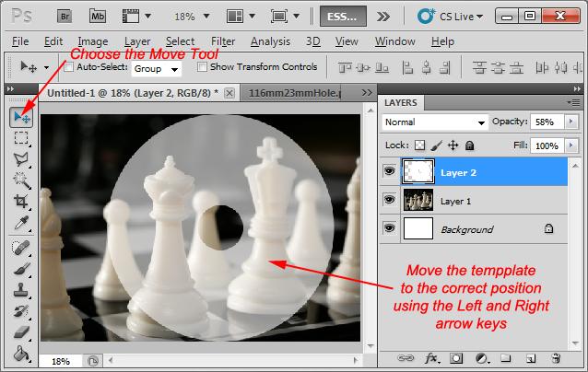Hide Layer 1 visibility eye
This screenshot has height=372, width=588.
[x=390, y=200]
